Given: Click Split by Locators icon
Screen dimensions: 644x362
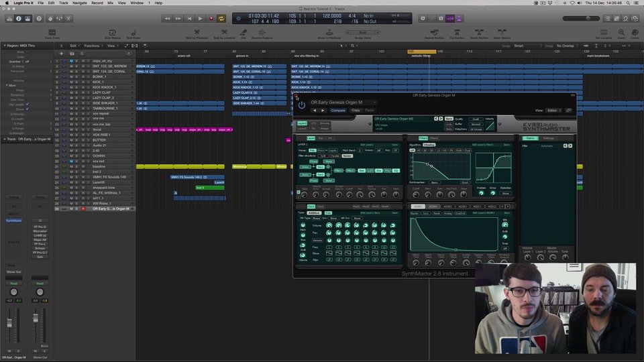Looking at the screenshot, I should tap(224, 32).
